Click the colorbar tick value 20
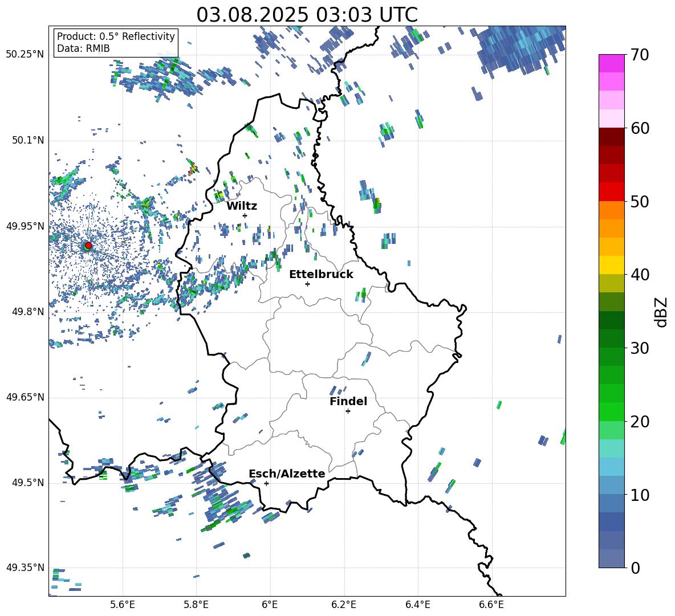675x616 pixels. (x=640, y=422)
